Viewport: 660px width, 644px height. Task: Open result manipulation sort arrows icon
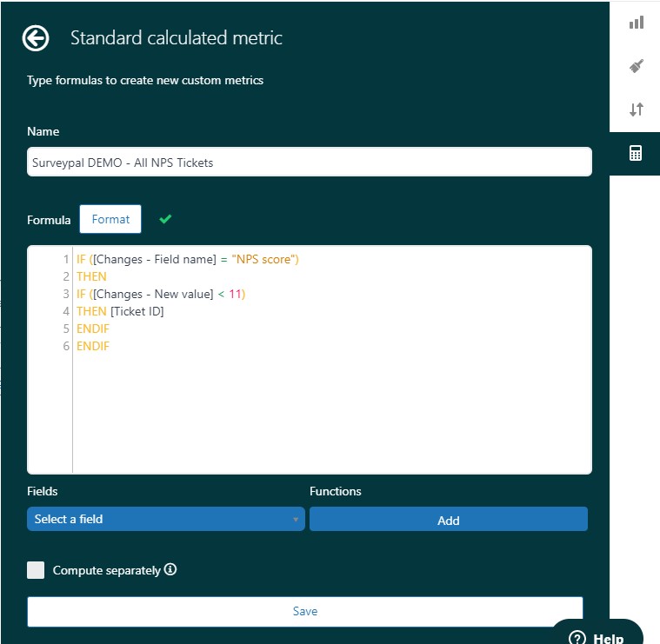pyautogui.click(x=636, y=110)
